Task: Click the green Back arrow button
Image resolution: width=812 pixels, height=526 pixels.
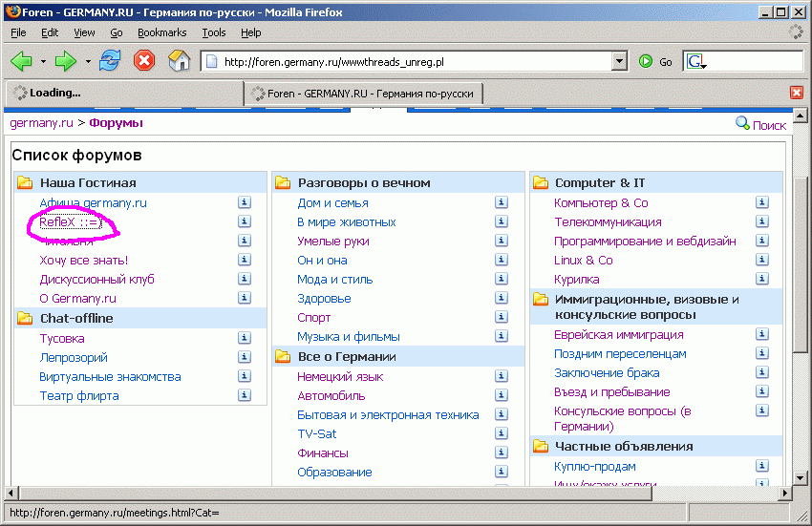Action: coord(22,61)
